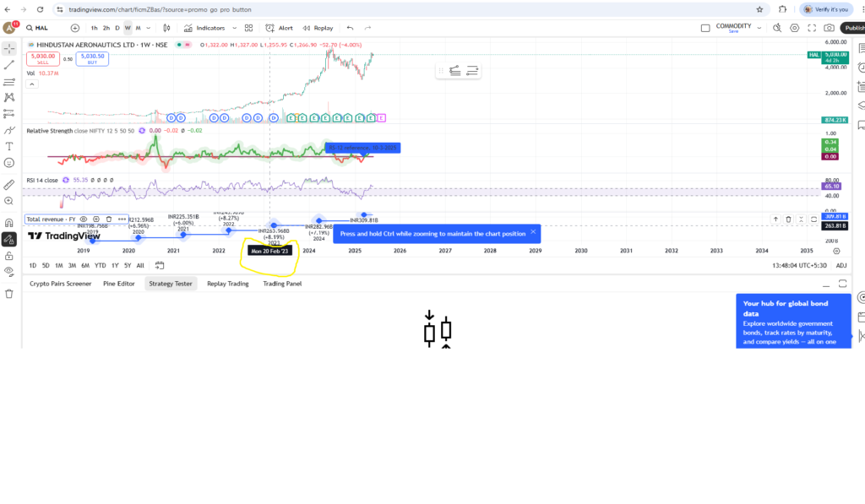Toggle hide all drawings eye icon
The width and height of the screenshot is (865, 504).
click(8, 271)
